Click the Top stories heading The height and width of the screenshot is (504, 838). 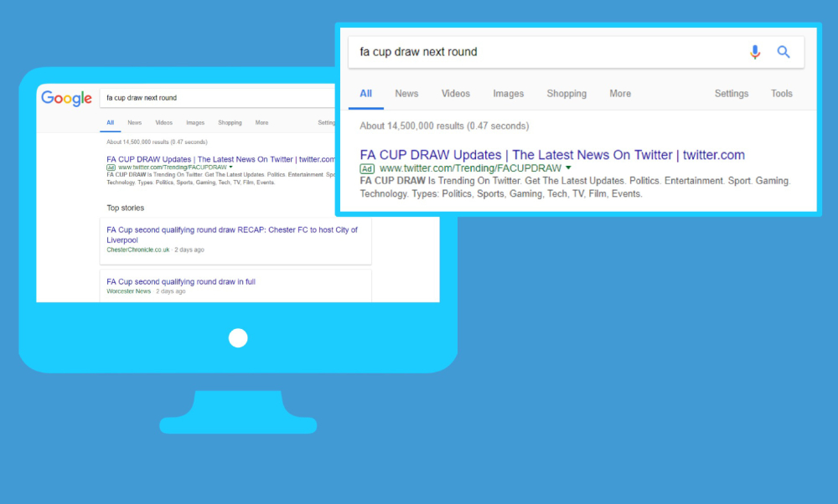(x=125, y=208)
